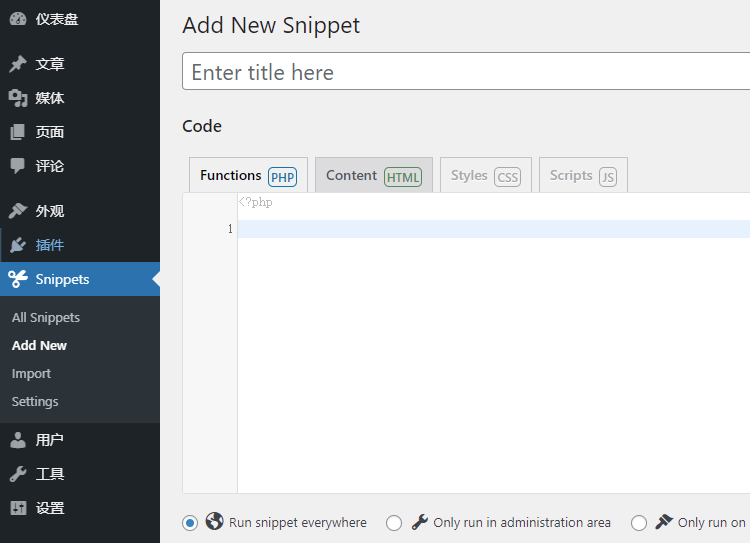Click the dashboard gauge icon
Viewport: 750px width, 543px height.
[x=18, y=19]
